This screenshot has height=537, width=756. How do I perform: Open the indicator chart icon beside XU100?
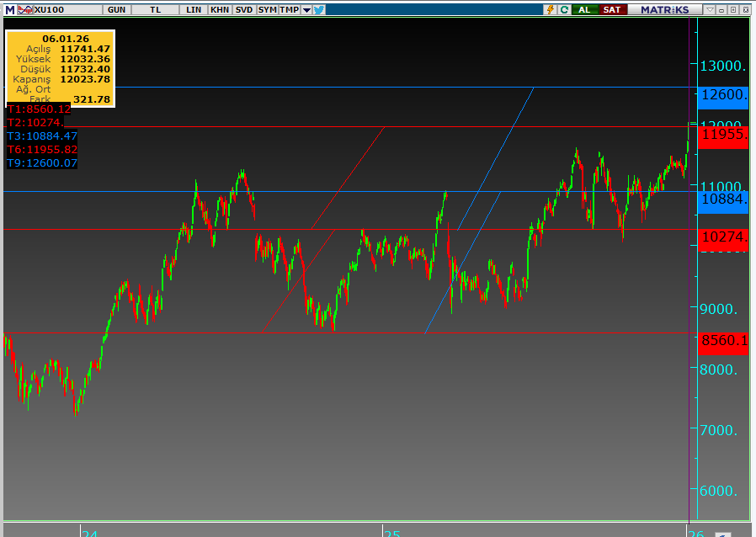pyautogui.click(x=25, y=9)
